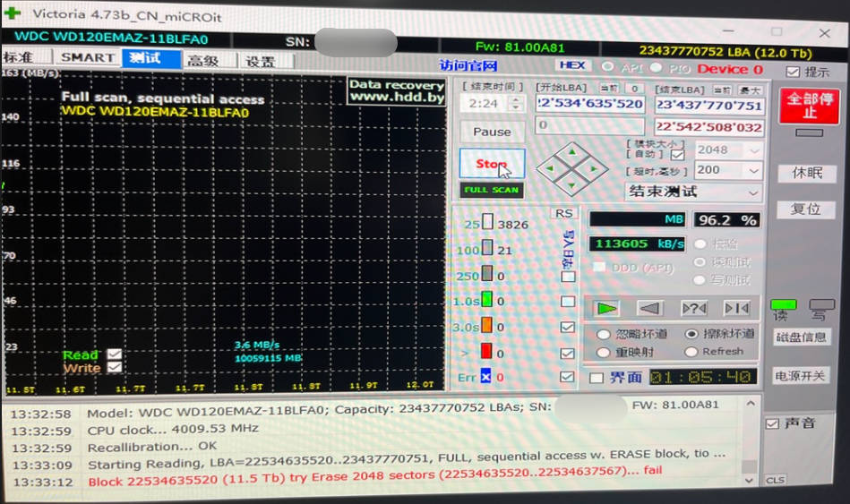Screen dimensions: 850x504
Task: Toggle the 界面 interface checkbox
Action: tap(597, 378)
